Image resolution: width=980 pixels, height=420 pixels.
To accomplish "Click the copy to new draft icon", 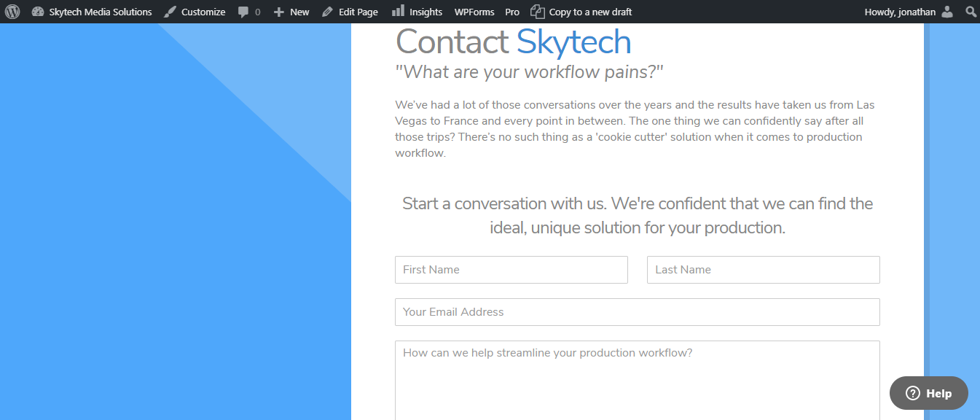I will (x=537, y=12).
